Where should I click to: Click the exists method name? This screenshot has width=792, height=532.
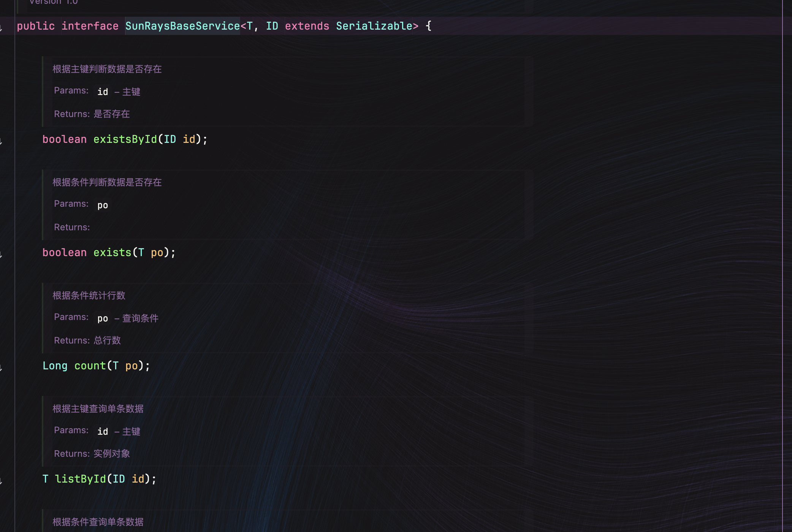tap(112, 253)
